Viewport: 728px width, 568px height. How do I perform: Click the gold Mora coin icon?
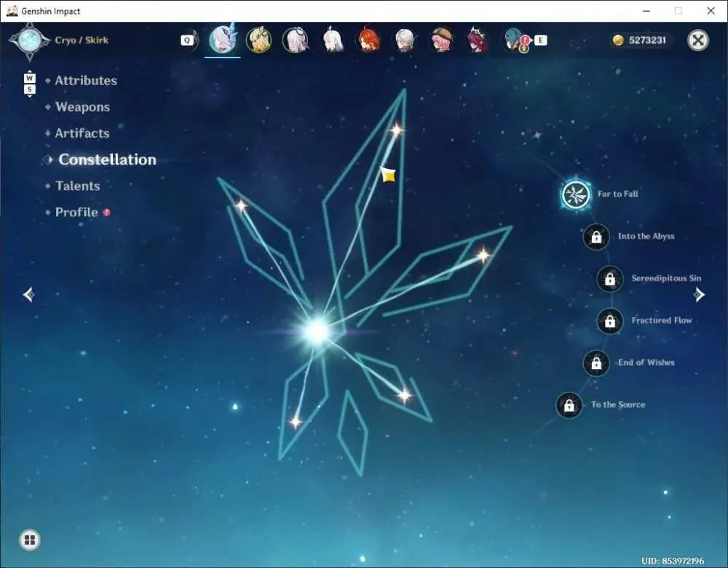tap(618, 40)
